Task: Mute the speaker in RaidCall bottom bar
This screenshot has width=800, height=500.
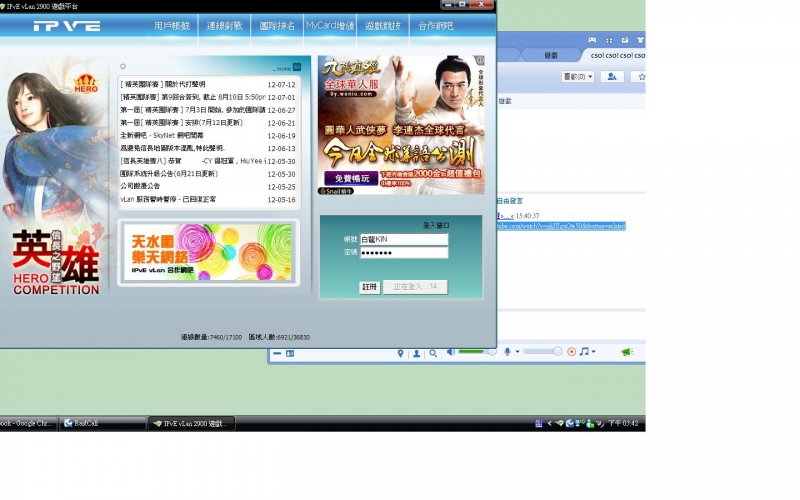Action: (451, 352)
